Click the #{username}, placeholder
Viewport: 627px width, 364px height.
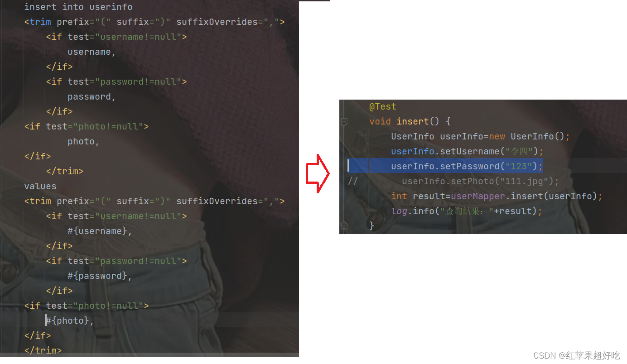(x=100, y=231)
